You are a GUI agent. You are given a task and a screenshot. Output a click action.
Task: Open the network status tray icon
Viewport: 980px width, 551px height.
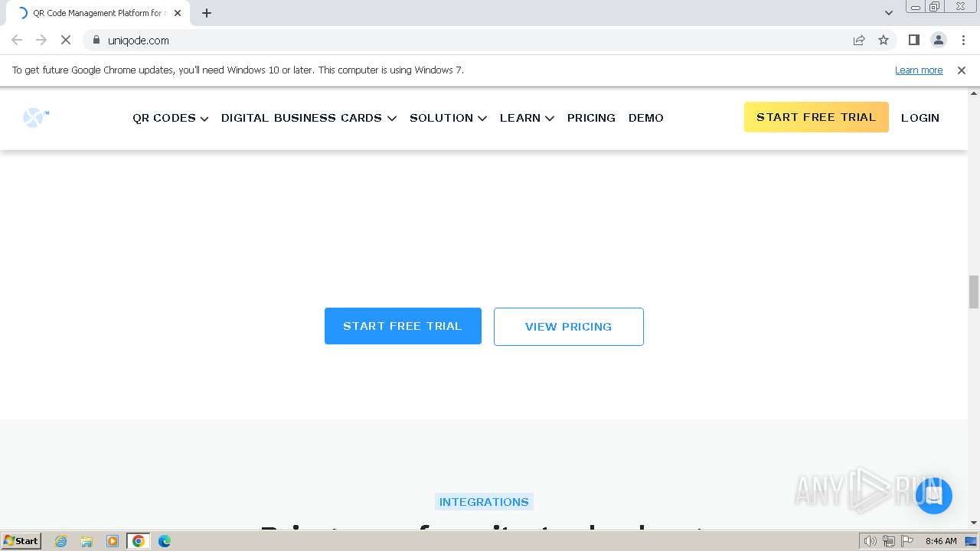[x=889, y=541]
